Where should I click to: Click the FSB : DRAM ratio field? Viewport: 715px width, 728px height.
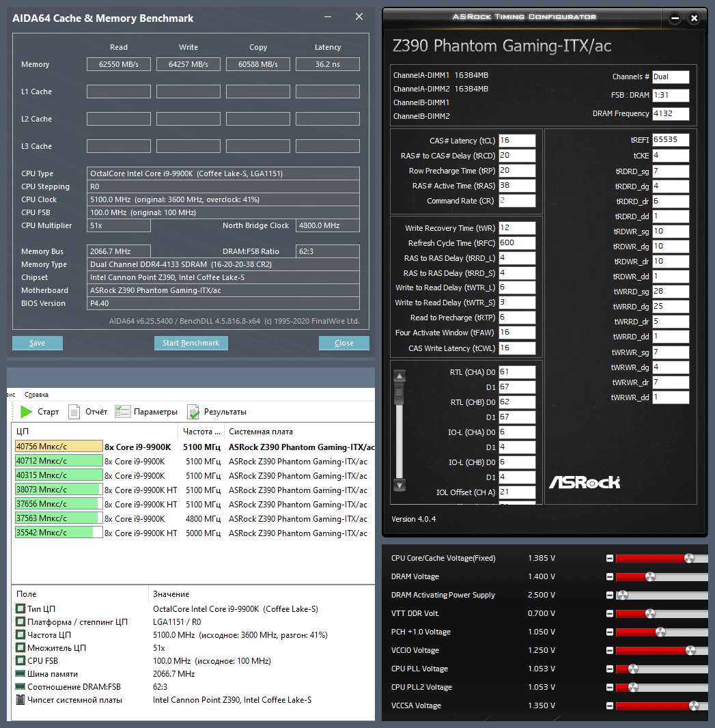point(671,95)
